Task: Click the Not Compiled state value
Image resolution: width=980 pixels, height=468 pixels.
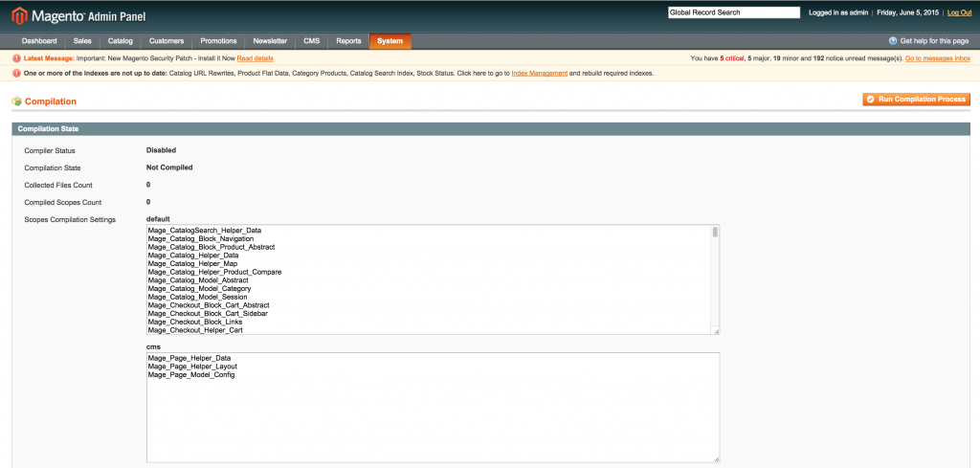Action: pos(169,167)
